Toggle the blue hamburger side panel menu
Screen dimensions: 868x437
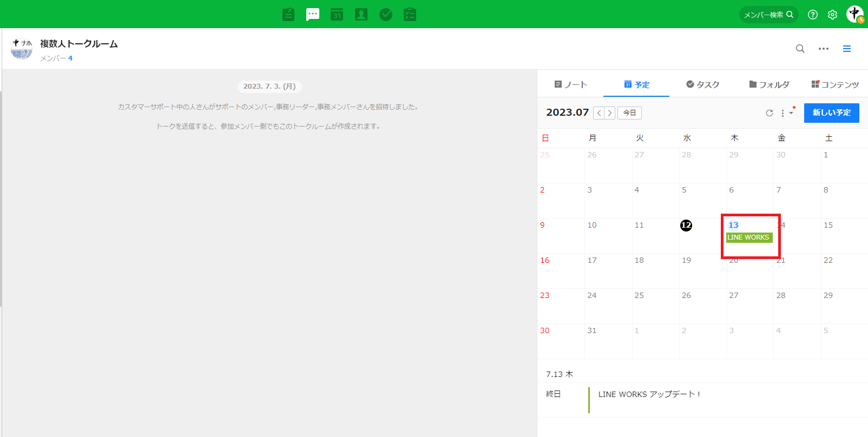click(x=847, y=49)
